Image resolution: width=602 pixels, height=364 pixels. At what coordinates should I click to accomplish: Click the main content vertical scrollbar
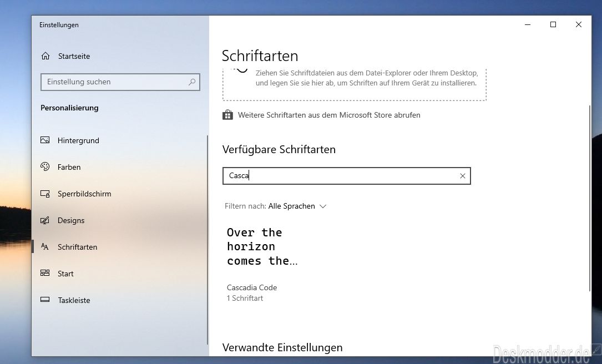coord(590,198)
